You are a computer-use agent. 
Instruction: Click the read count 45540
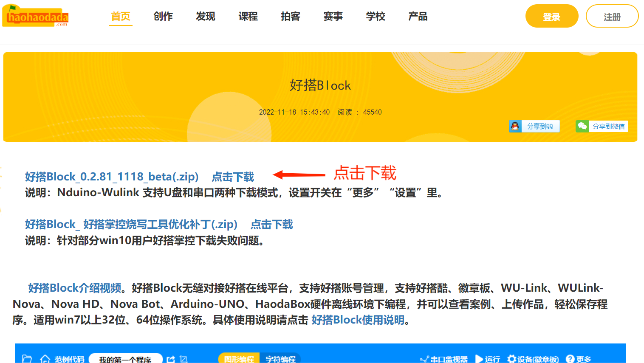pyautogui.click(x=373, y=112)
